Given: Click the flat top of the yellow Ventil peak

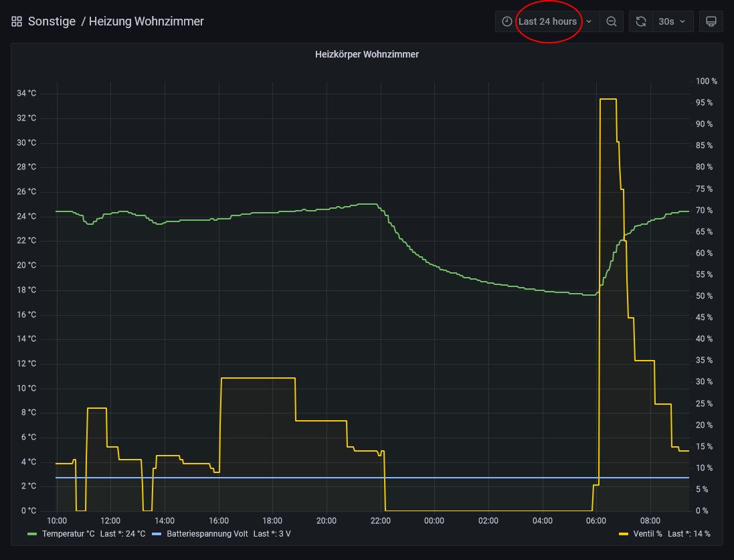Looking at the screenshot, I should (608, 99).
